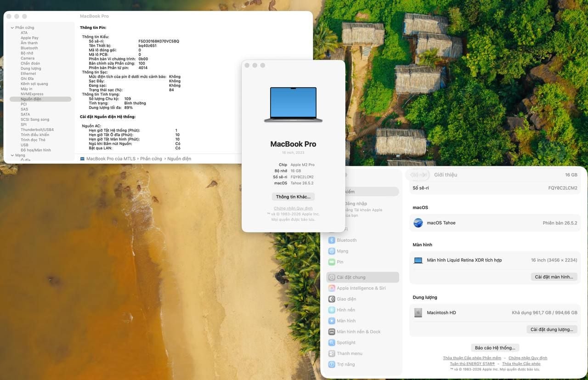
Task: Click the 89% maximum capacity value
Action: click(128, 108)
